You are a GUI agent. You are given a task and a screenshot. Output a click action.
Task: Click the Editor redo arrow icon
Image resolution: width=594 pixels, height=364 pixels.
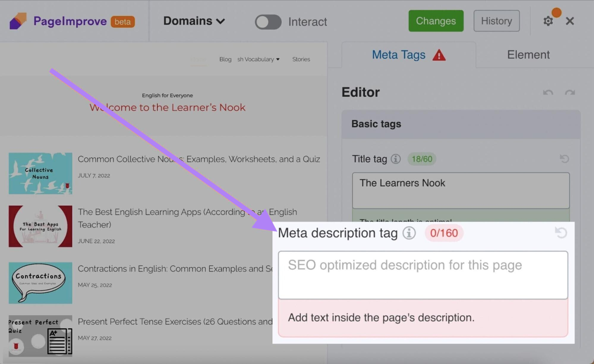point(570,92)
